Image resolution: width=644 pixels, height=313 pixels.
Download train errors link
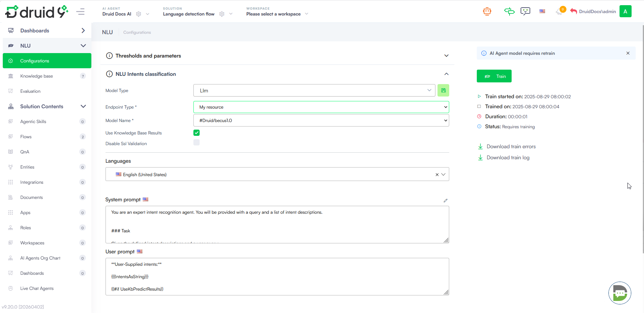tap(511, 147)
